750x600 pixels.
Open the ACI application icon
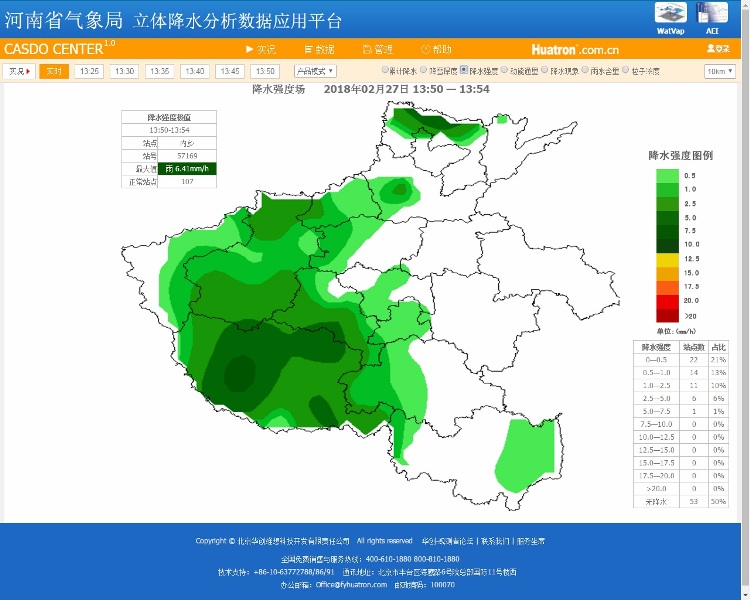click(x=712, y=13)
